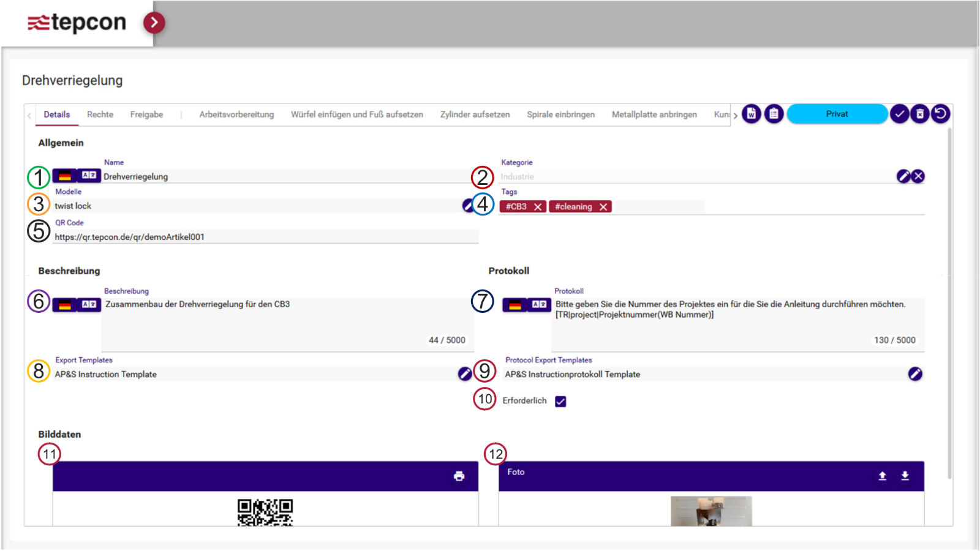Open the protocol clipboard icon
Viewport: 980px width, 551px height.
coord(774,114)
